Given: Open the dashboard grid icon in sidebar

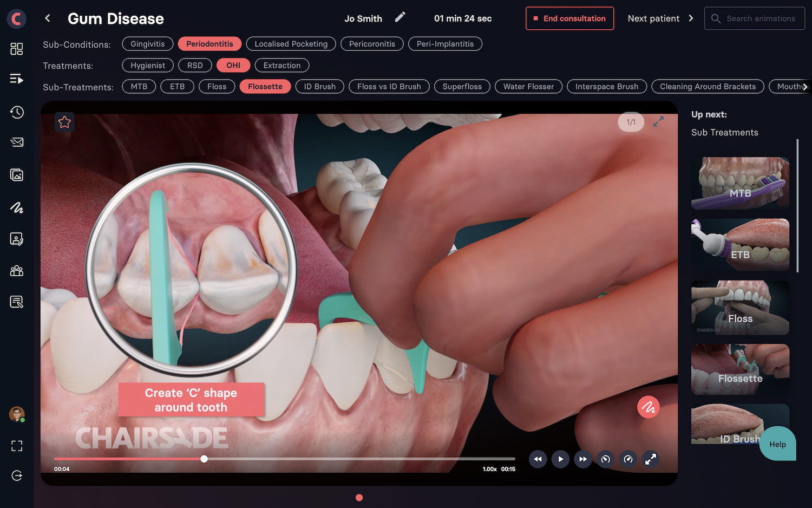Looking at the screenshot, I should 16,48.
